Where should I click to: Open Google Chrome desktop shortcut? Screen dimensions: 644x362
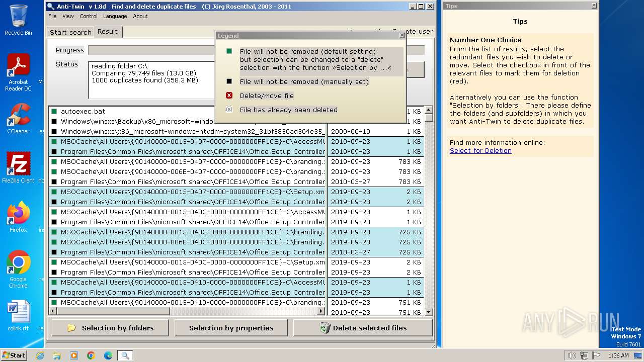pyautogui.click(x=18, y=269)
